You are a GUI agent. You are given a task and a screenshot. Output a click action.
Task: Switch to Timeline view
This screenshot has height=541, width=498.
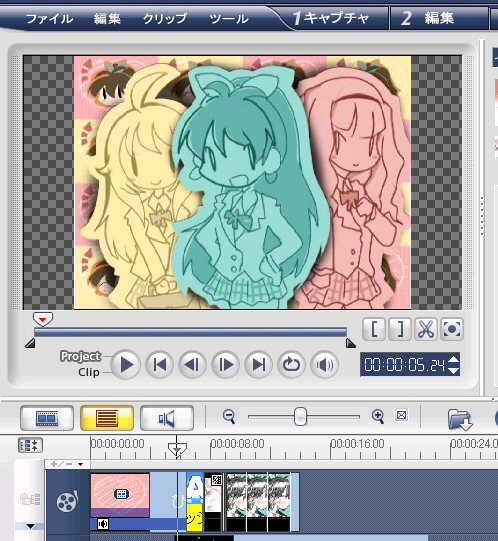coord(107,418)
